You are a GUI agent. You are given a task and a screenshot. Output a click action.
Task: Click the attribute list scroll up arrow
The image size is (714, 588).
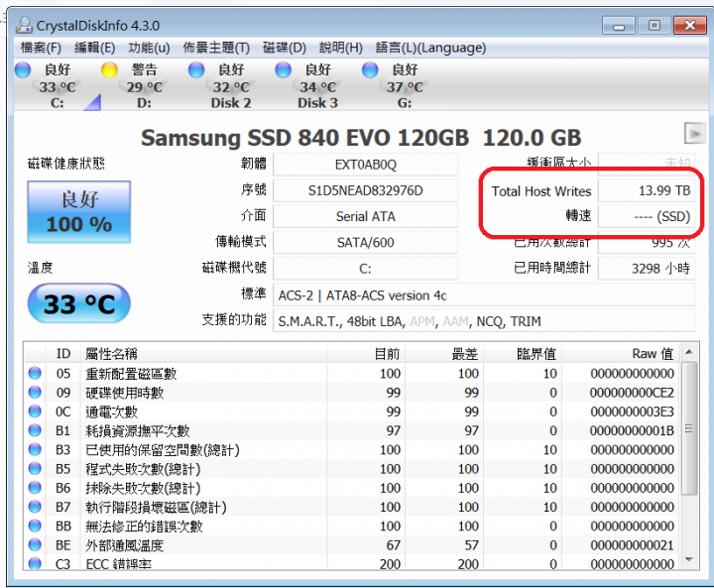pyautogui.click(x=689, y=352)
